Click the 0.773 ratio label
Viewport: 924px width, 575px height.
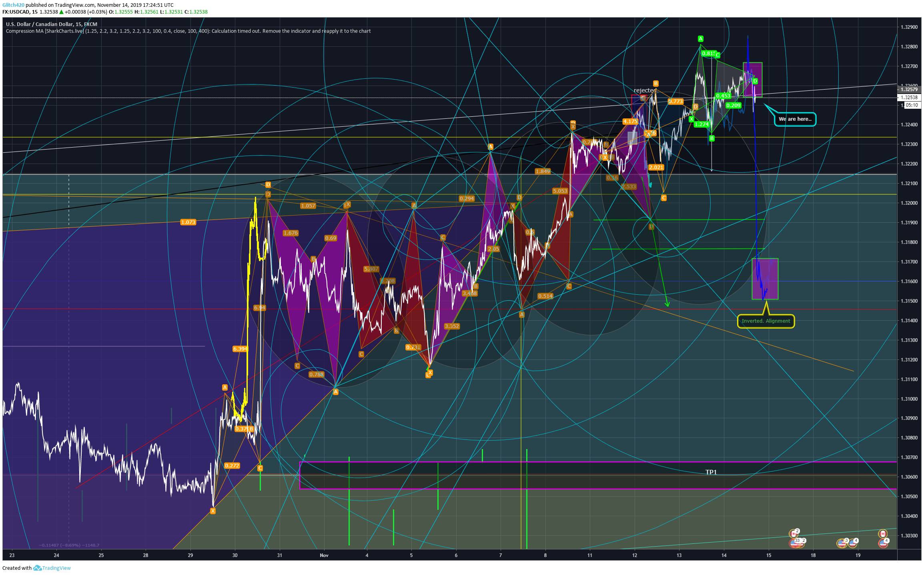pyautogui.click(x=675, y=101)
